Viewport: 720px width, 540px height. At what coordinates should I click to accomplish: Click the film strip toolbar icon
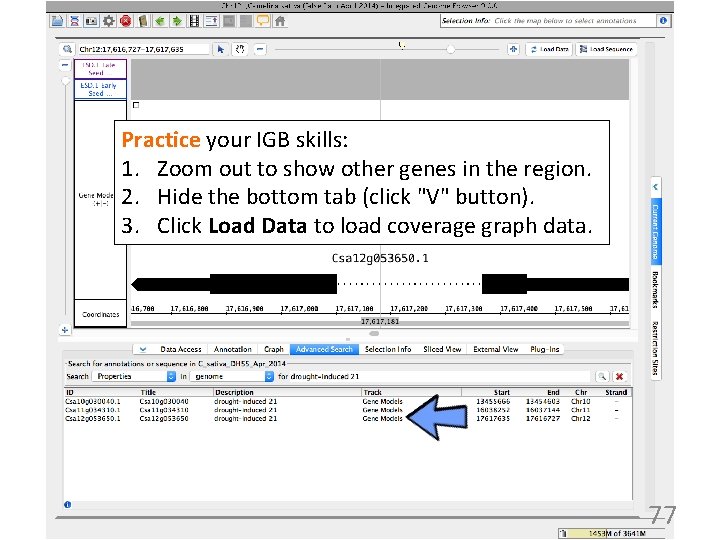[x=194, y=21]
